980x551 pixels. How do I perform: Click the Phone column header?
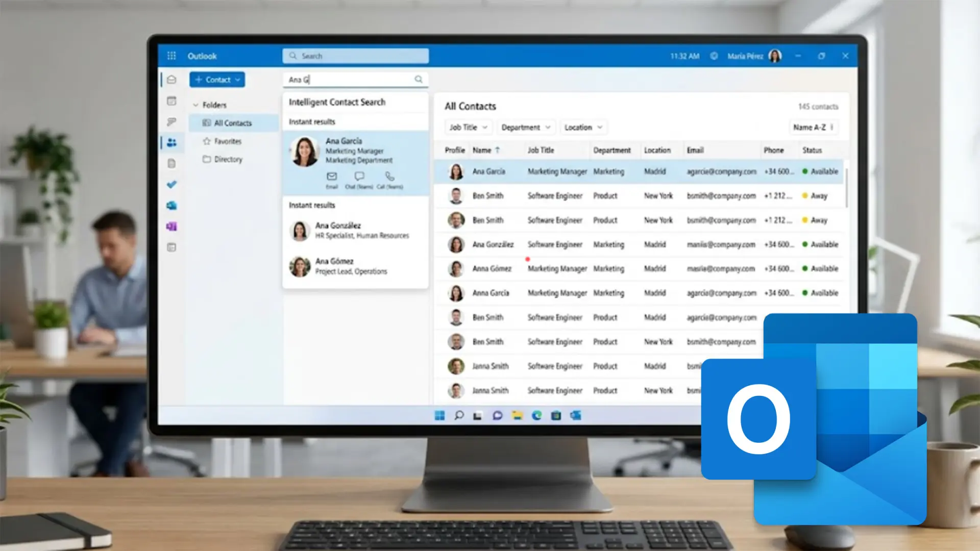[x=774, y=150]
